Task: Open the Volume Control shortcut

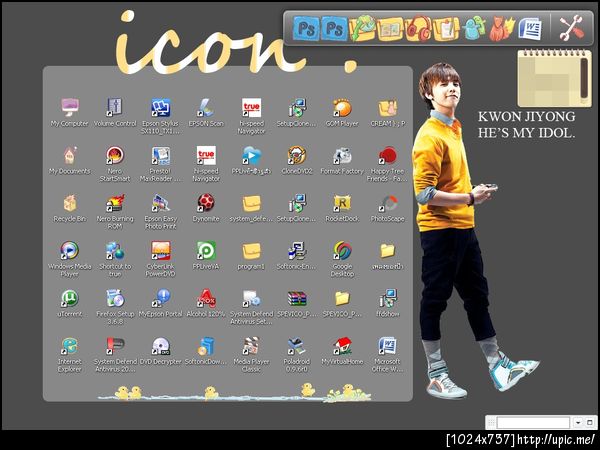Action: (x=115, y=112)
